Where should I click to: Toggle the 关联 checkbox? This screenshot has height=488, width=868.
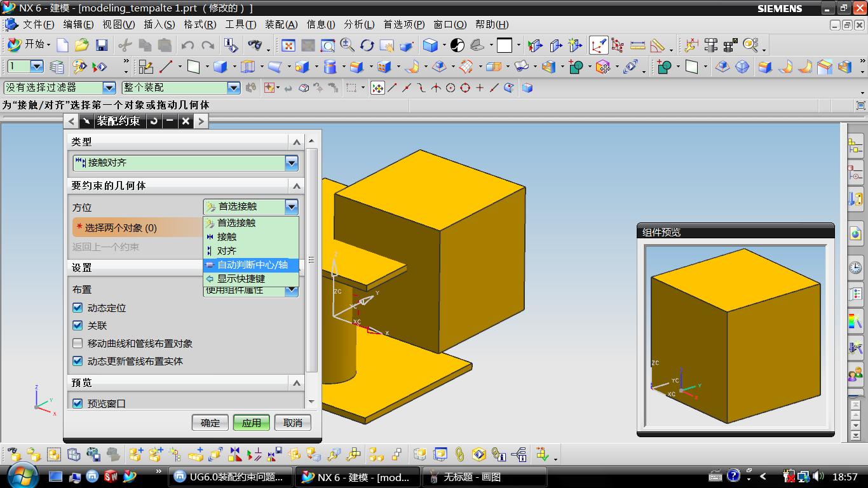[x=78, y=325]
